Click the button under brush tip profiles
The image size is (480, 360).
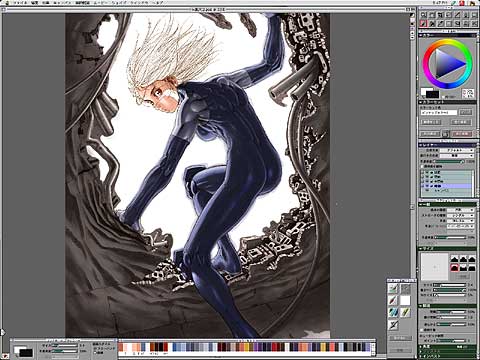463,276
